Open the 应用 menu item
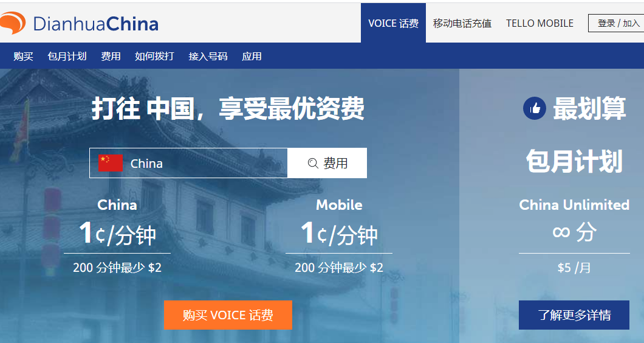 252,57
